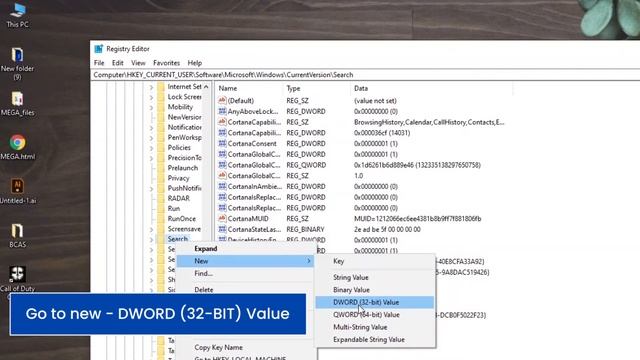This screenshot has width=640, height=360.
Task: Open the Favorites menu
Action: pos(167,63)
